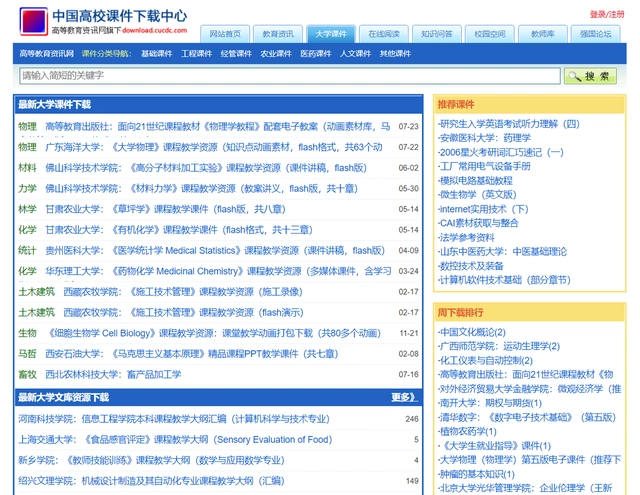Focus the keyword search input field

pyautogui.click(x=290, y=76)
